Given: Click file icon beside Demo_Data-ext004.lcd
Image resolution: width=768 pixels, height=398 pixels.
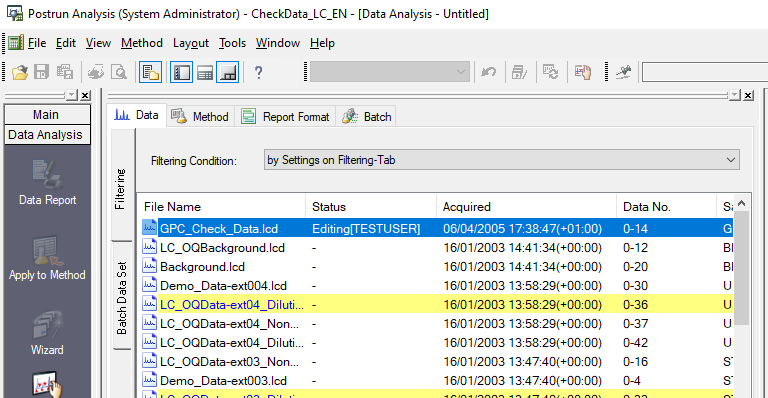Looking at the screenshot, I should 149,285.
